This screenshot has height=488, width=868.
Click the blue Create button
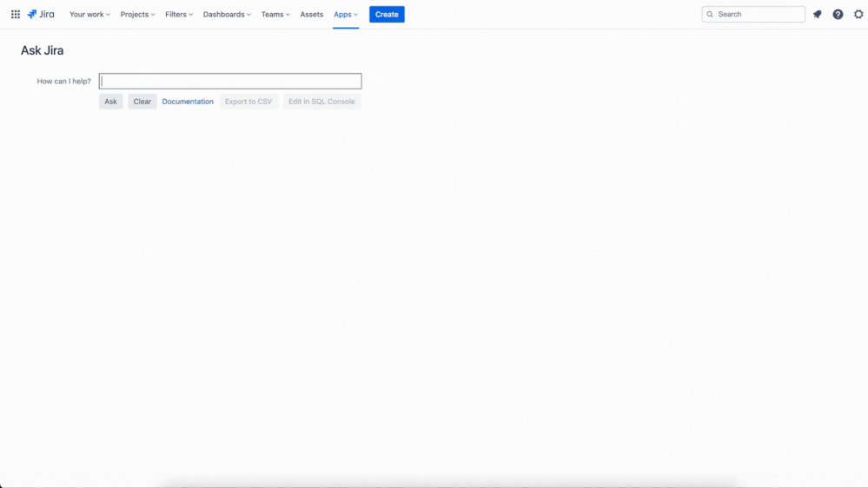[387, 15]
